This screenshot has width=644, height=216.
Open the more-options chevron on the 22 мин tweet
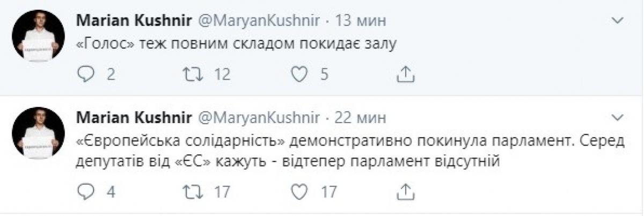pyautogui.click(x=618, y=118)
